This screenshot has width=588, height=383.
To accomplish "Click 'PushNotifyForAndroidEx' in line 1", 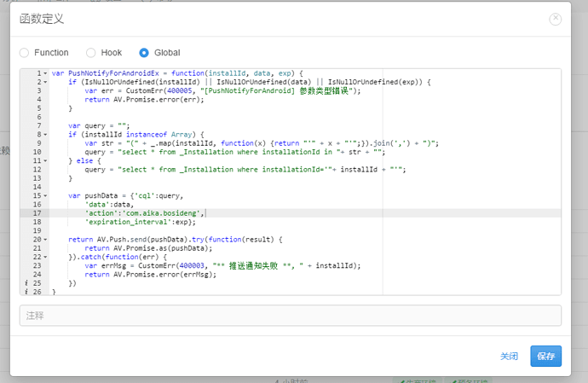I will click(x=113, y=73).
